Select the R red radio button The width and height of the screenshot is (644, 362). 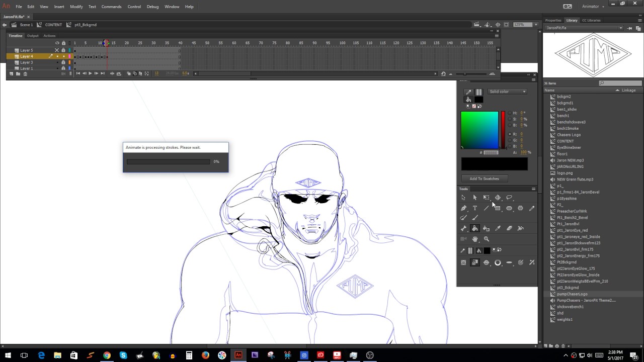tap(509, 134)
